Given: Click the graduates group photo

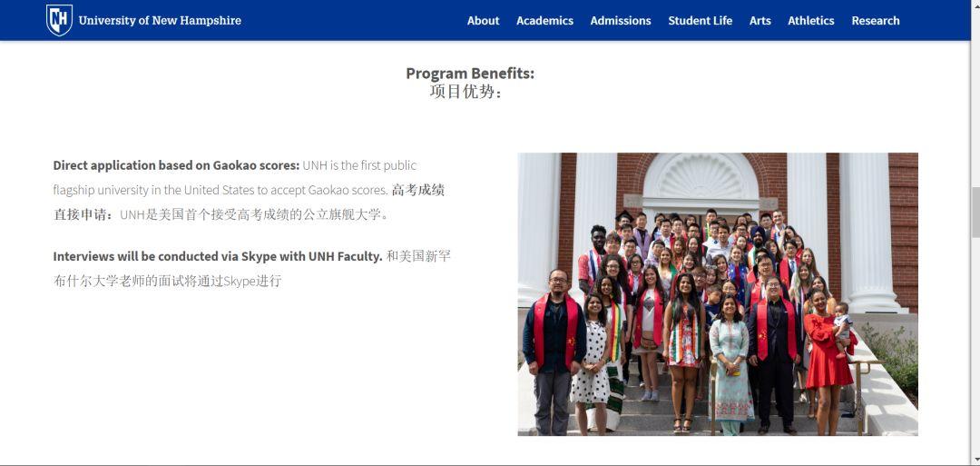Looking at the screenshot, I should 717,293.
